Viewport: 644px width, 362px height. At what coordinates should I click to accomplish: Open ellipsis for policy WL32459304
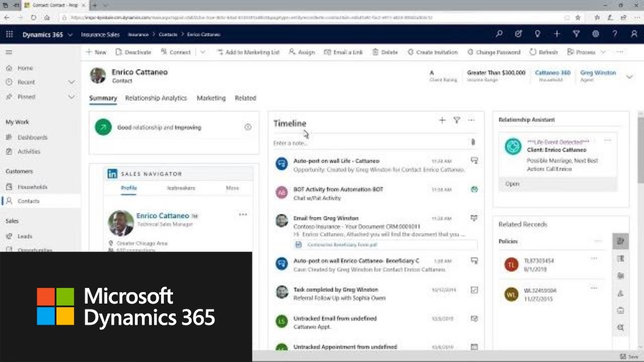594,288
